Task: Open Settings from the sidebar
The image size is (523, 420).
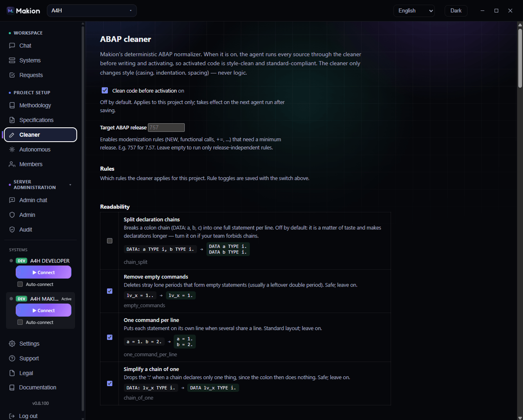Action: [40, 344]
